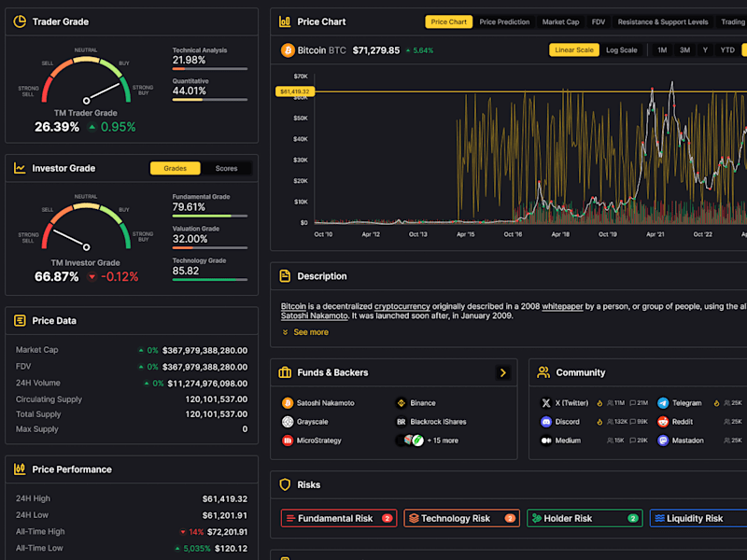This screenshot has height=560, width=747.
Task: Click the Bitcoin logo beside BTC price
Action: [x=288, y=50]
